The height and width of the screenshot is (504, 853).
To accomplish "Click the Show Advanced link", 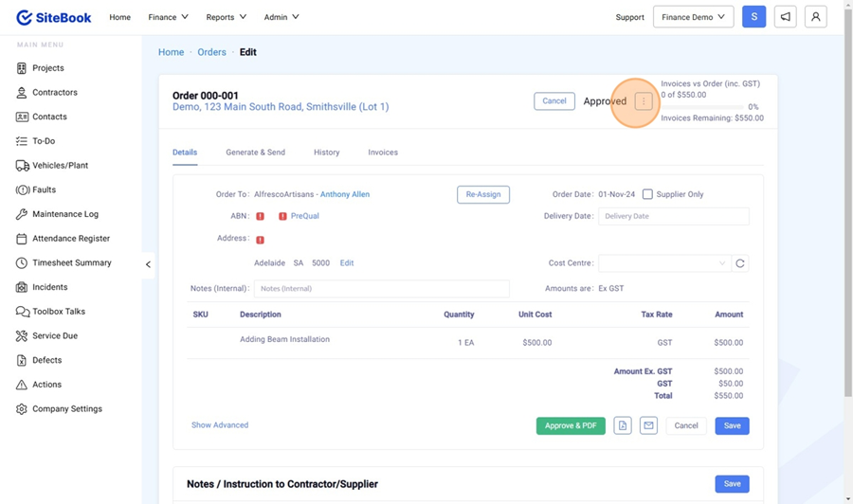I will click(220, 425).
